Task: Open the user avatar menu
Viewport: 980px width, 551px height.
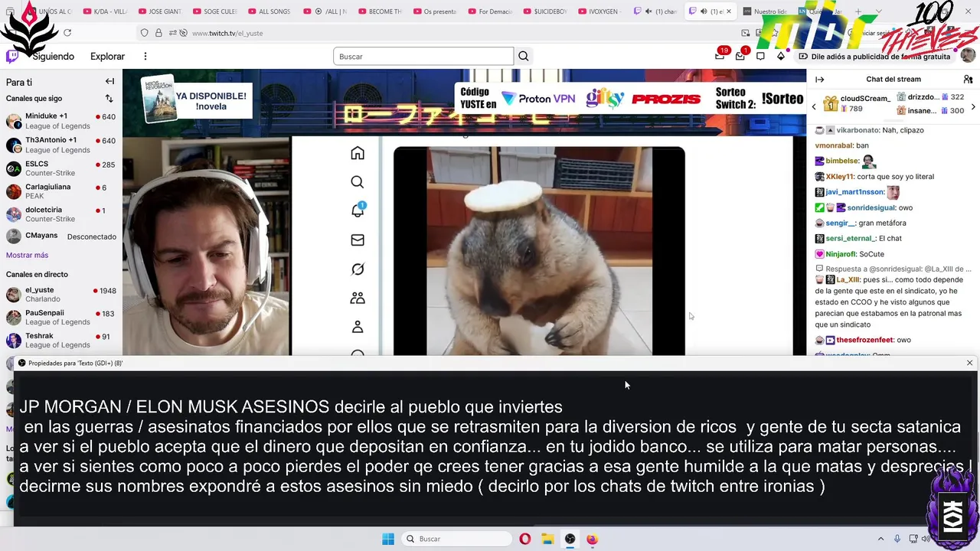Action: click(x=968, y=55)
